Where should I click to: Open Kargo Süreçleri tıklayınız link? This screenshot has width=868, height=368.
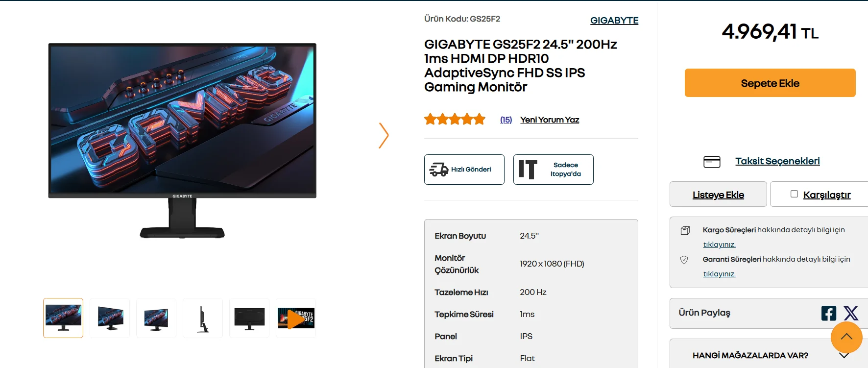coord(719,245)
